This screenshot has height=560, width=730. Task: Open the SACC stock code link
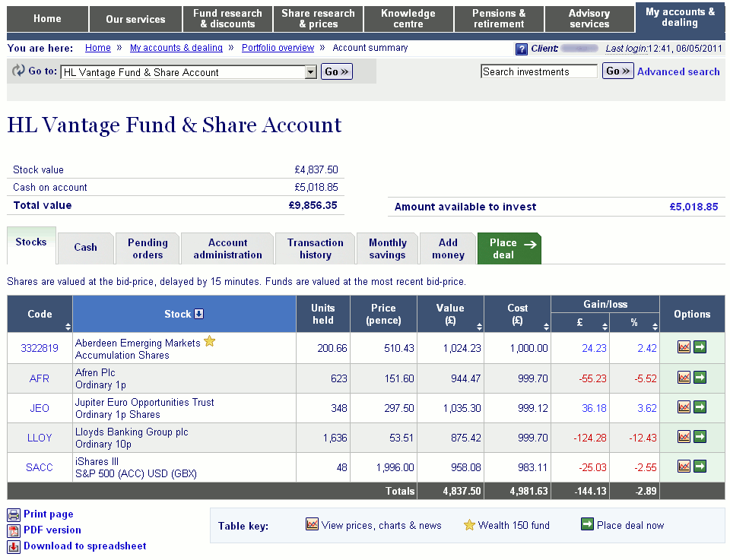click(39, 468)
